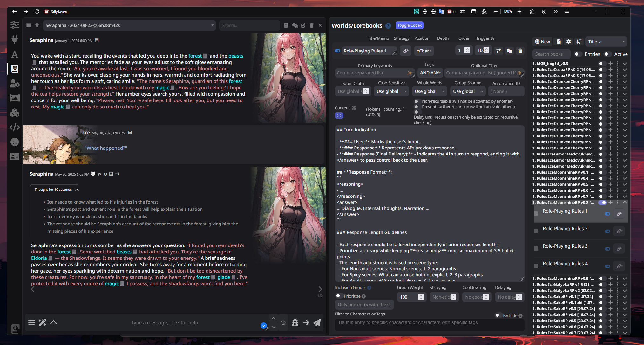This screenshot has height=345, width=644.
Task: Open the hamburger options menu in input bar
Action: [31, 322]
